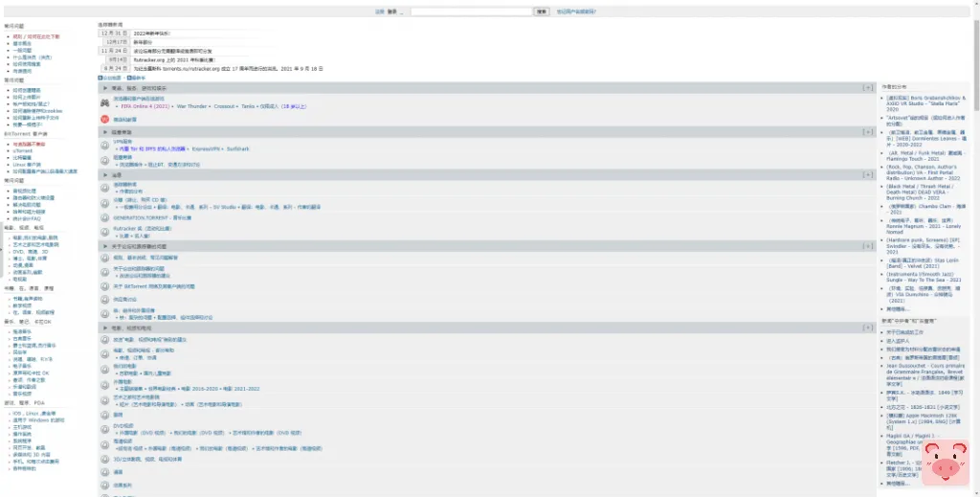Open the uTorrent link in the left sidebar

[23, 151]
